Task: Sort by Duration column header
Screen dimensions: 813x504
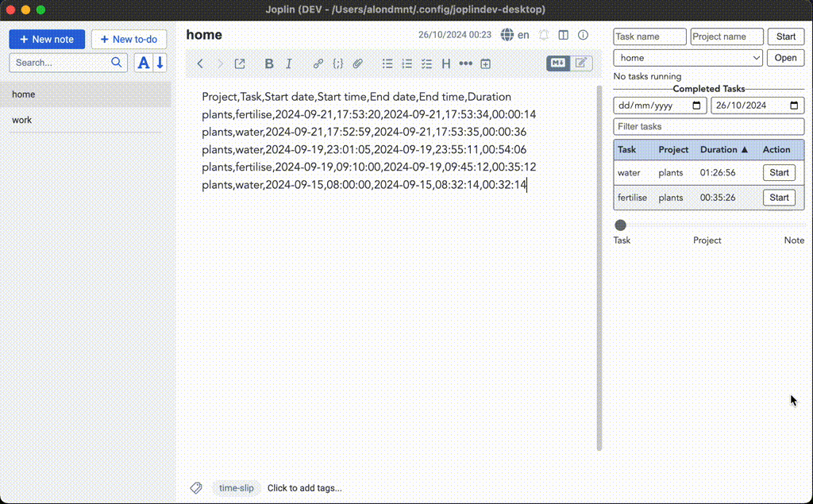Action: [x=724, y=150]
